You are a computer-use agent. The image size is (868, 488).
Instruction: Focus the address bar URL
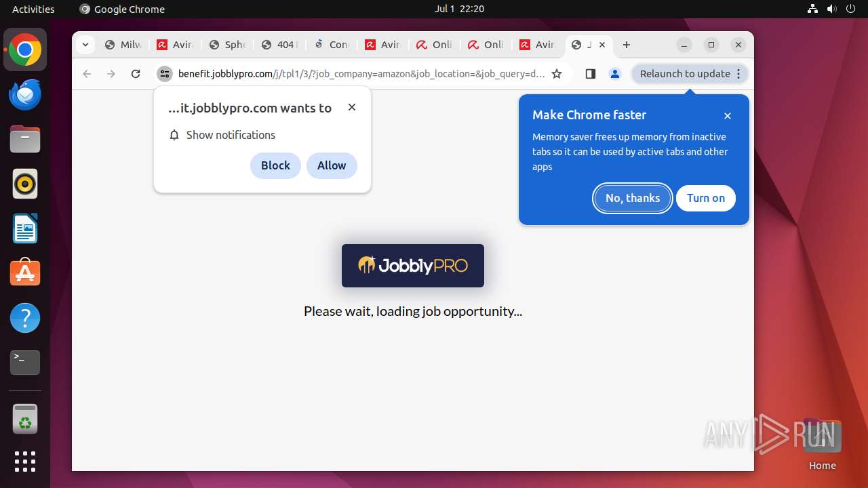361,74
